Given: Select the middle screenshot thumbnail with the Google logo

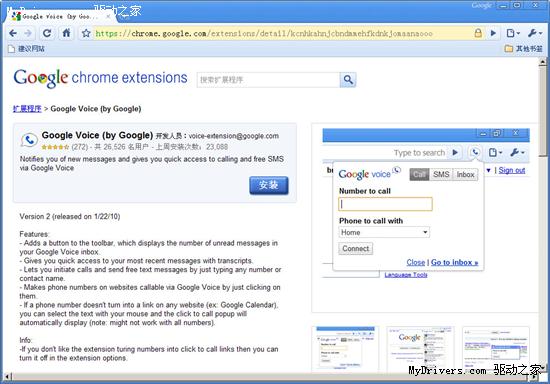Looking at the screenshot, I should pos(420,349).
